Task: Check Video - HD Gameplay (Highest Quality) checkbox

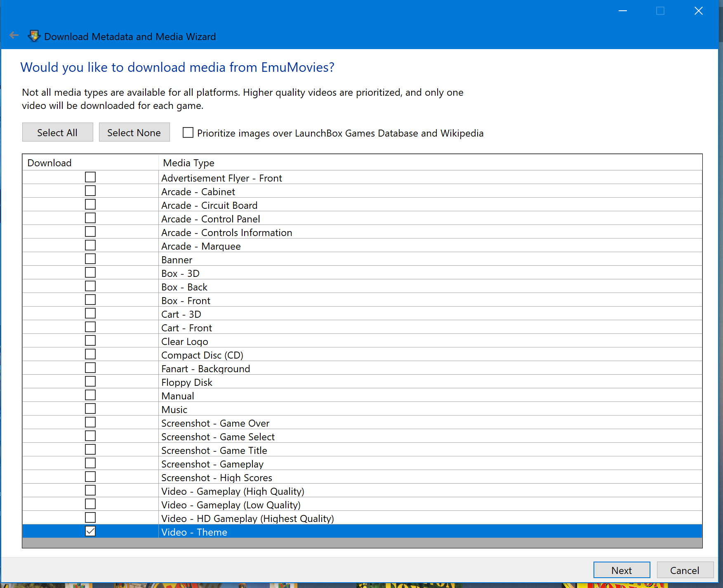Action: (x=90, y=517)
